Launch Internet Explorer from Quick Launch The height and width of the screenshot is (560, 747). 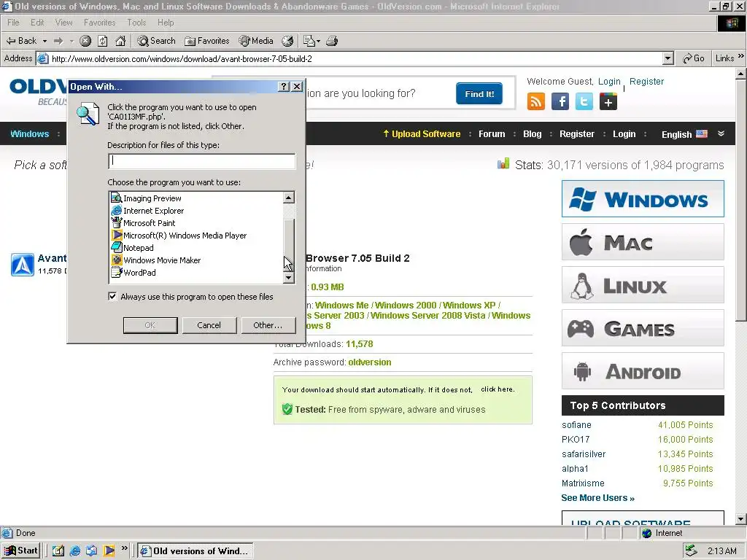click(75, 551)
